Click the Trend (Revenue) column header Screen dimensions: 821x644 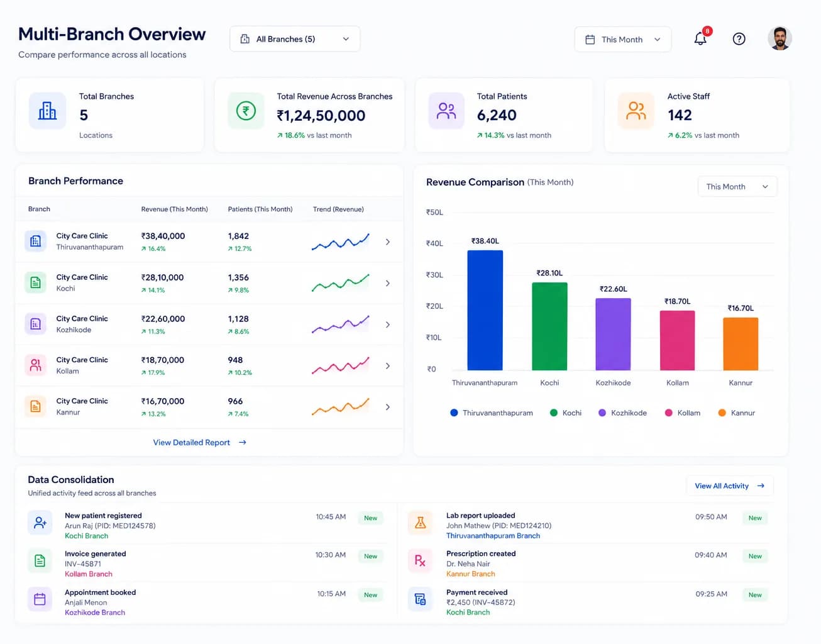(x=338, y=209)
